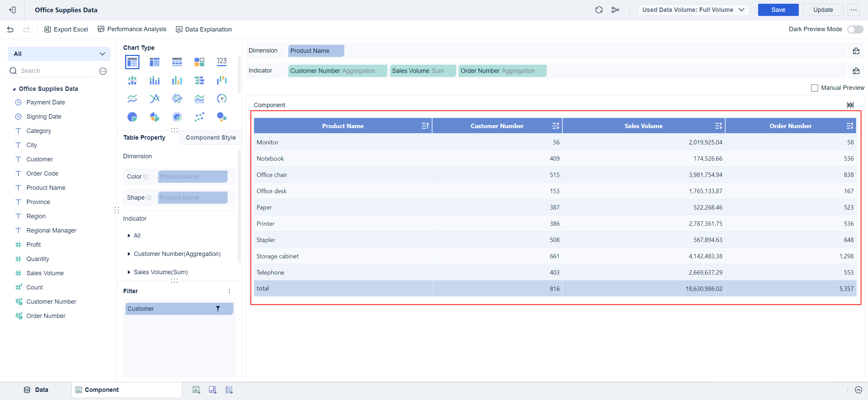This screenshot has height=400, width=868.
Task: Click Export Excel
Action: 66,29
